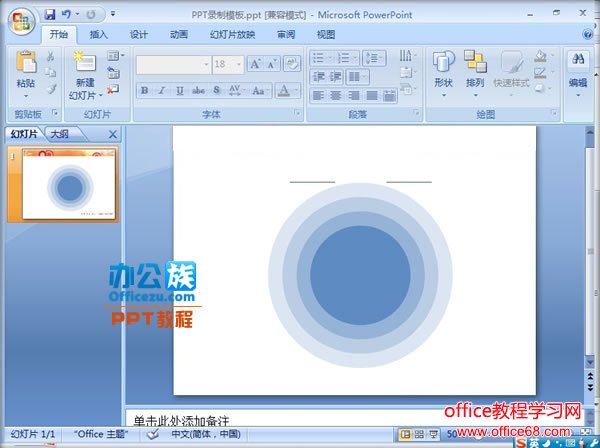Open the Shapes gallery
The width and height of the screenshot is (600, 448).
443,72
